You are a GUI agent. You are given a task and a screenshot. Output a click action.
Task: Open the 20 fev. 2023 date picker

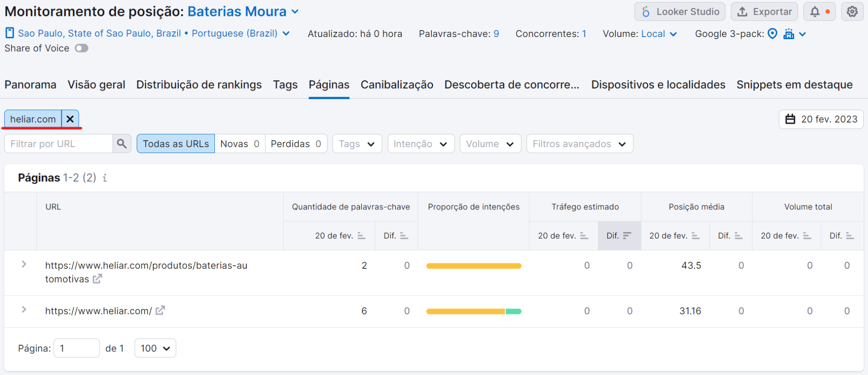[x=821, y=119]
